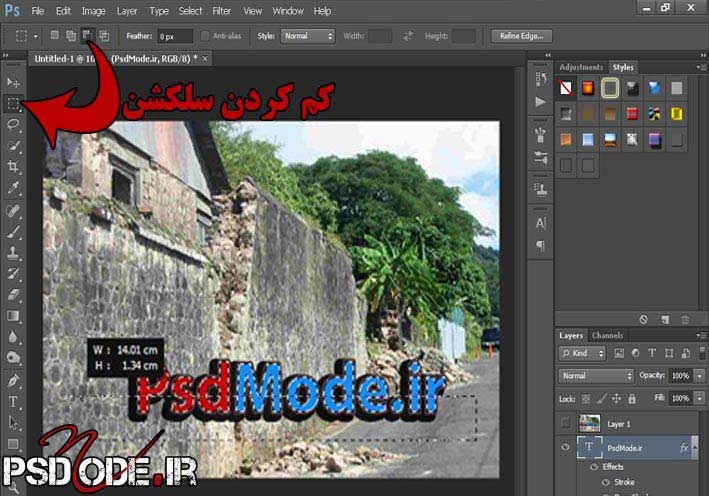Hide the PsdMode.ir text layer
709x496 pixels.
pyautogui.click(x=565, y=447)
